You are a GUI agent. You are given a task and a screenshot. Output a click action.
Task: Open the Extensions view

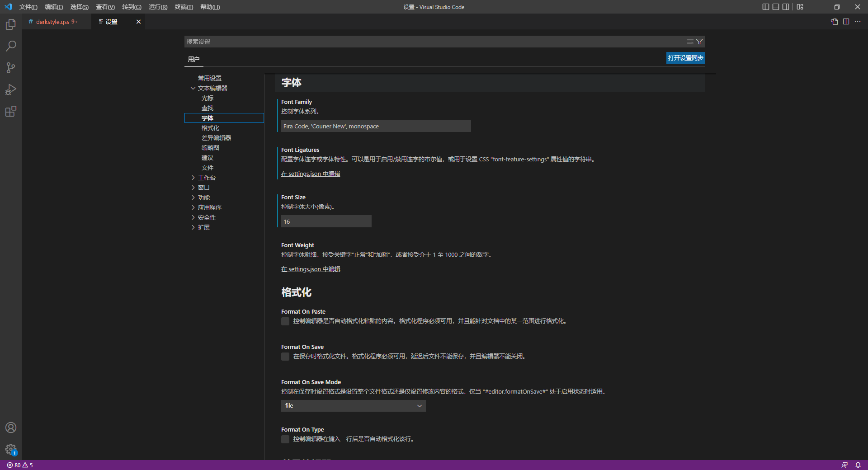[11, 111]
